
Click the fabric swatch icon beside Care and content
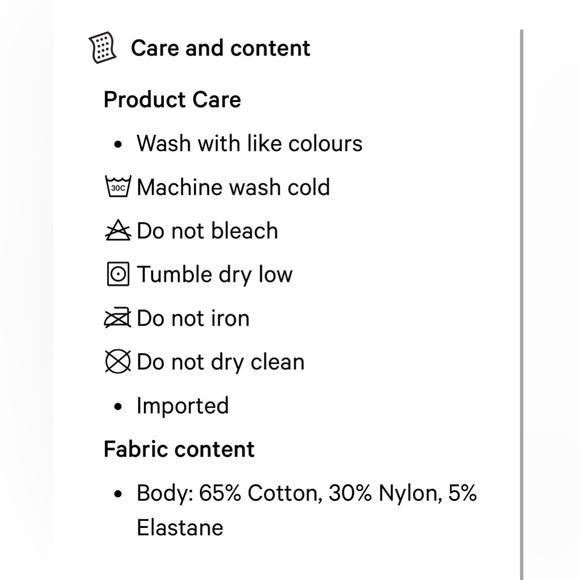click(x=102, y=48)
